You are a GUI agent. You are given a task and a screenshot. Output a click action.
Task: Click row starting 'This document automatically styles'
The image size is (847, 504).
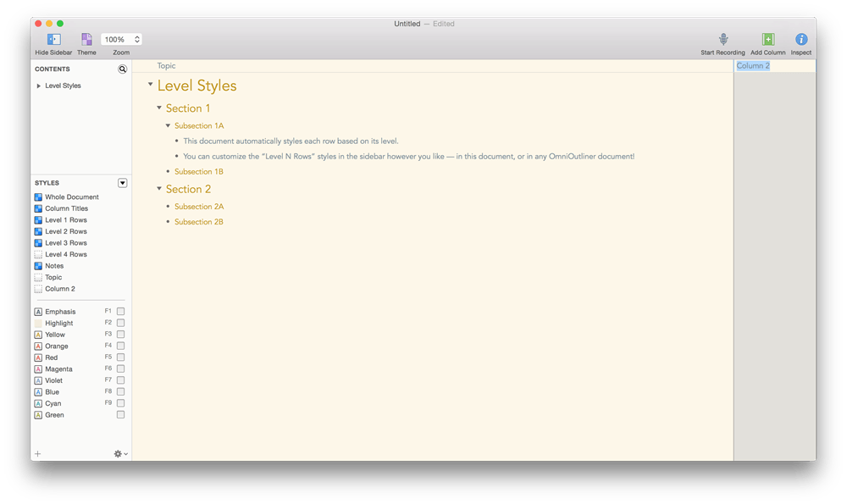pos(291,141)
